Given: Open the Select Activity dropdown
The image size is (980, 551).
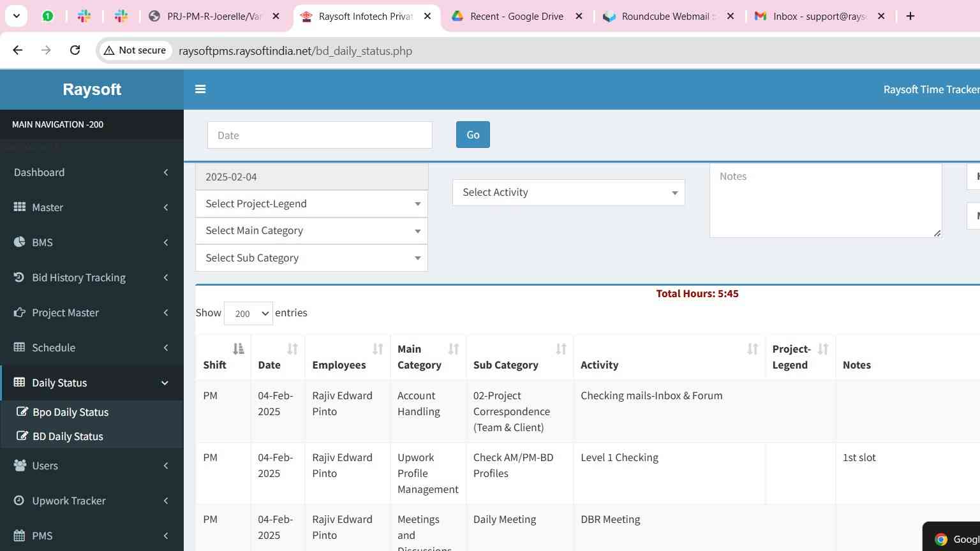Looking at the screenshot, I should 568,193.
